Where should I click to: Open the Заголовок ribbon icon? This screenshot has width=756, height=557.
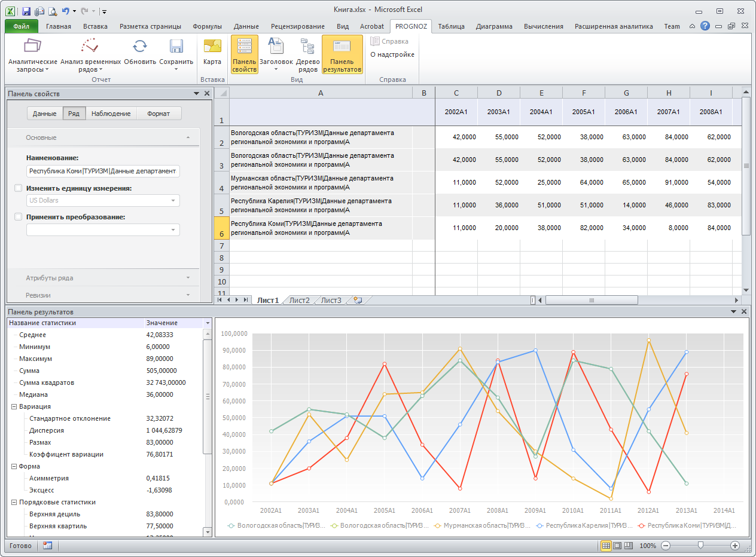pyautogui.click(x=276, y=54)
